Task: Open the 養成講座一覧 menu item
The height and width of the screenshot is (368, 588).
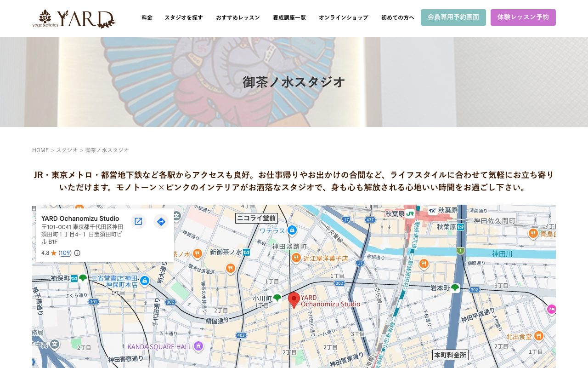Action: tap(289, 17)
